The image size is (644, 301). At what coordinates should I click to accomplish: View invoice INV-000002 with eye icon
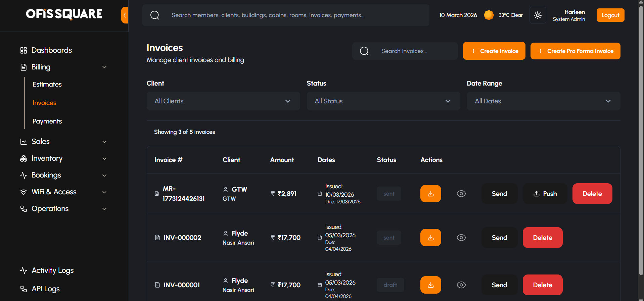461,238
